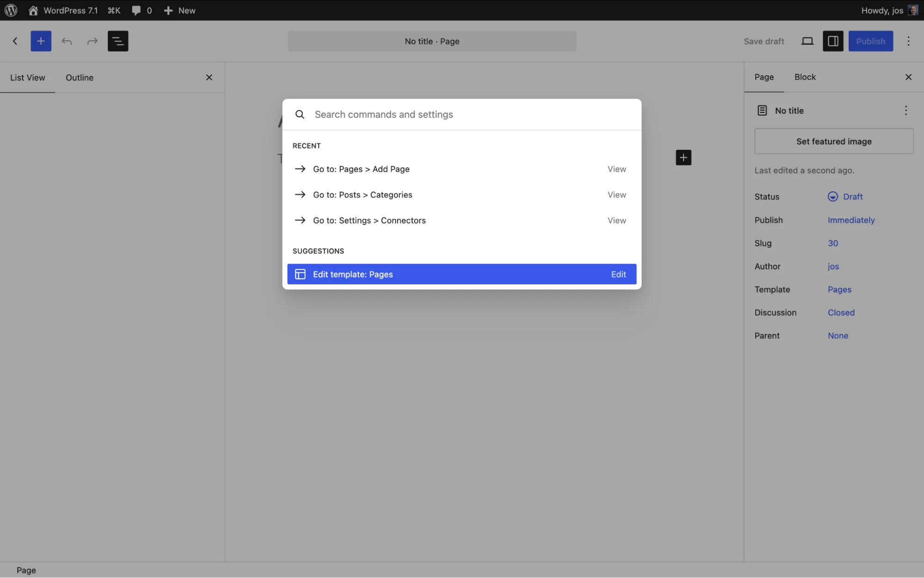
Task: Select Go to: Posts > Categories
Action: pos(462,195)
